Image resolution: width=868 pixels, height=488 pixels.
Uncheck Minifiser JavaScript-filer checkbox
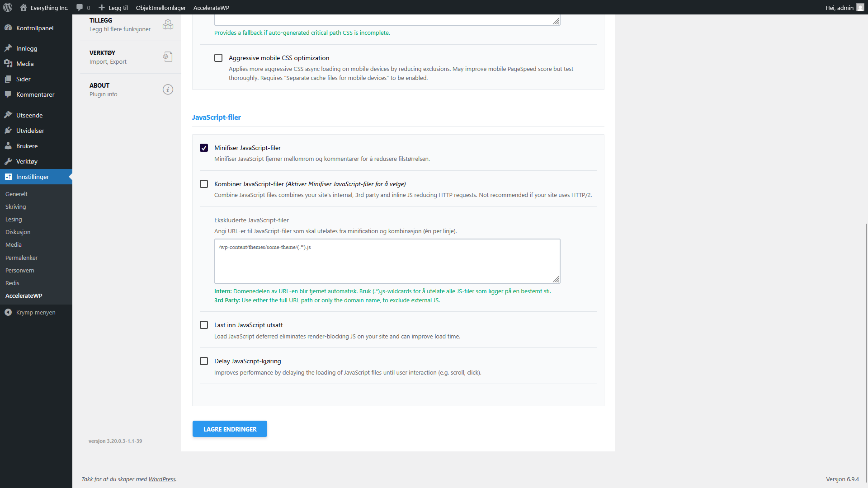point(204,148)
